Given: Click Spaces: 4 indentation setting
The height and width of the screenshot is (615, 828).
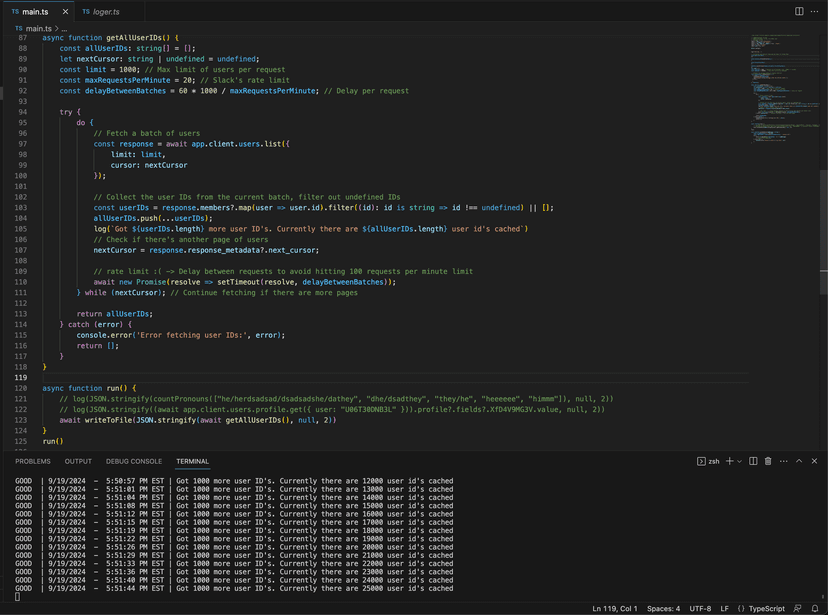Looking at the screenshot, I should click(x=663, y=608).
